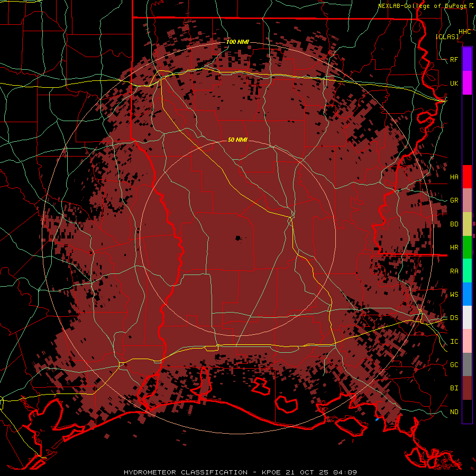Screen dimensions: 476x476
Task: Click the 'BD' legend label
Action: (x=454, y=224)
